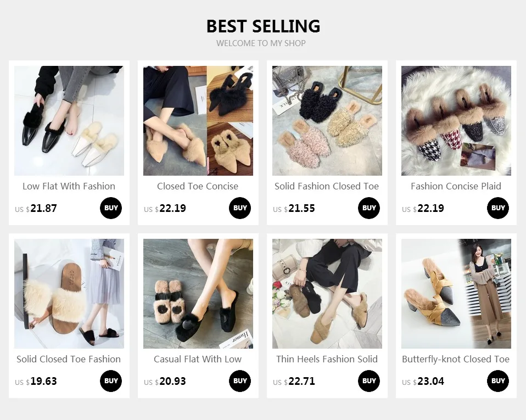Buy the Thin Heels Fashion Solid shoes
This screenshot has width=526, height=420.
coord(369,381)
